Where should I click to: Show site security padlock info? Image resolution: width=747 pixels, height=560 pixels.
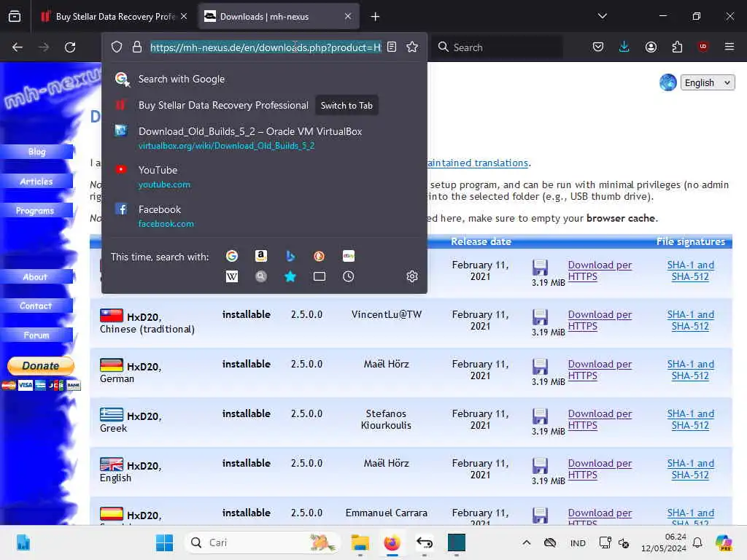(x=137, y=47)
